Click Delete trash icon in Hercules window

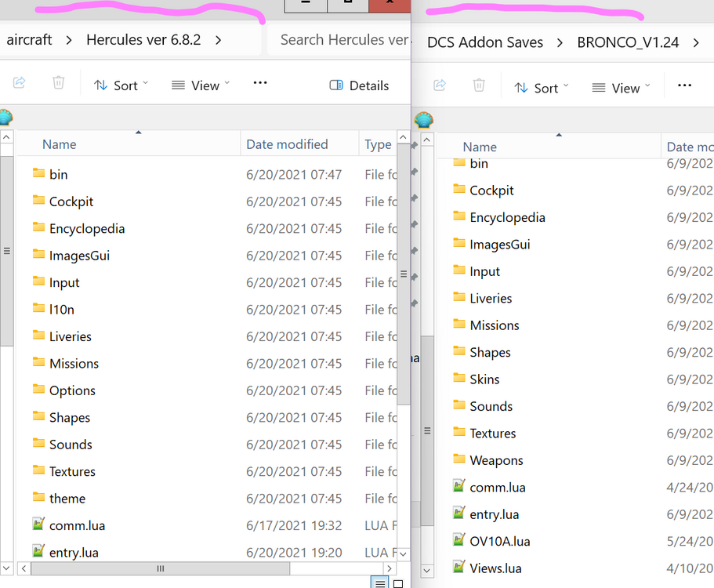(x=58, y=83)
